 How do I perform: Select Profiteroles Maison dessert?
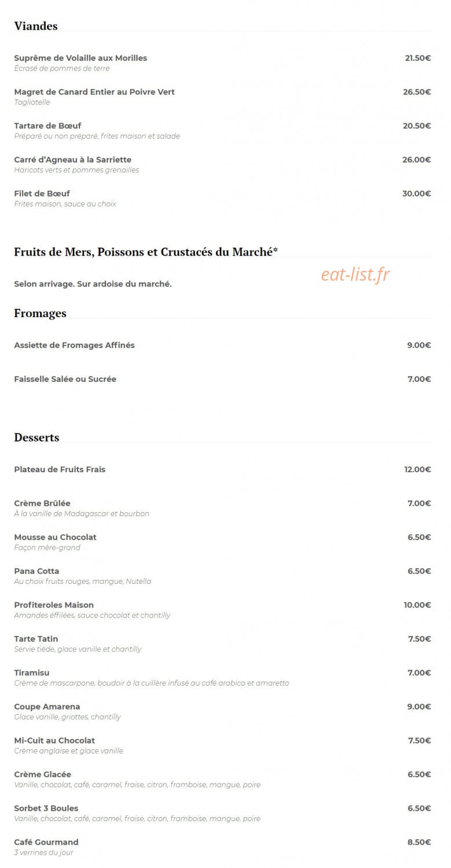coord(54,605)
